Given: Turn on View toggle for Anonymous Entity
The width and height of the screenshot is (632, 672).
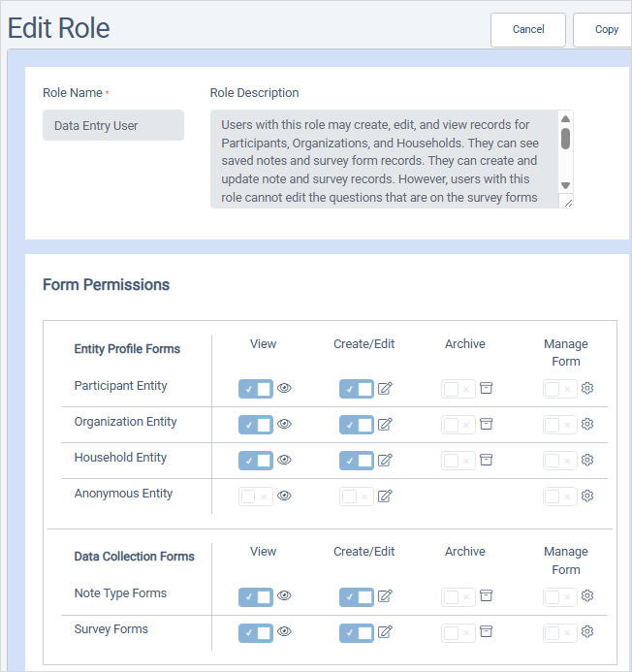Looking at the screenshot, I should coord(256,496).
